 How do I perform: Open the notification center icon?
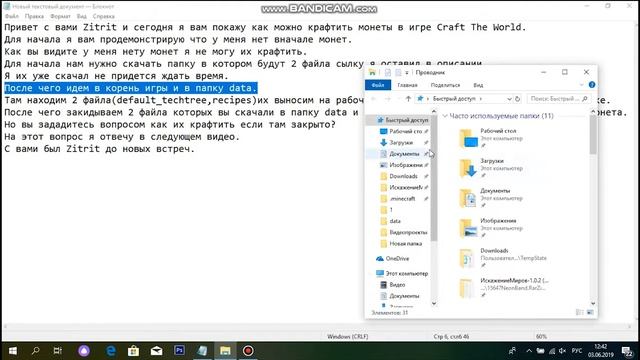click(627, 351)
